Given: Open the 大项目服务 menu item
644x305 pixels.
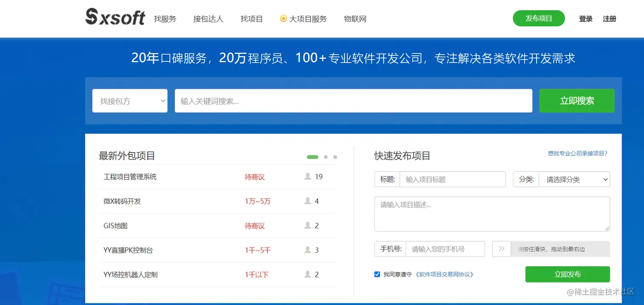Looking at the screenshot, I should 308,19.
